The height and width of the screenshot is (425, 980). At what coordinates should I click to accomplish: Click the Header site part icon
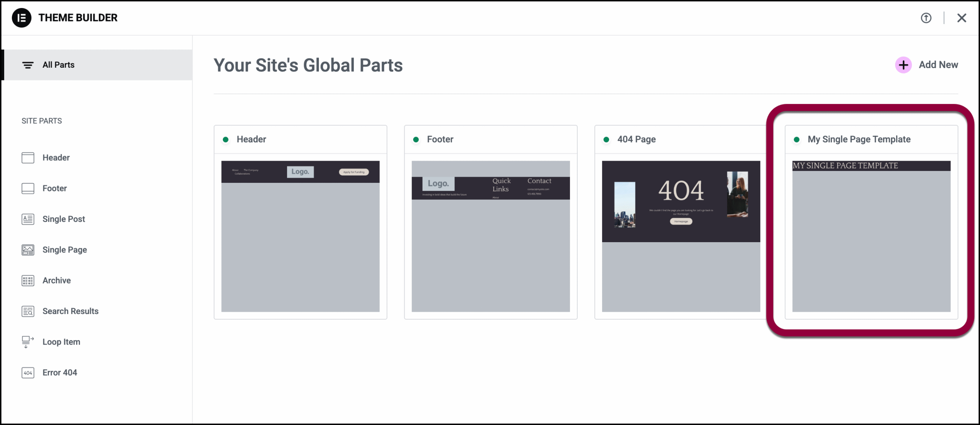point(28,158)
